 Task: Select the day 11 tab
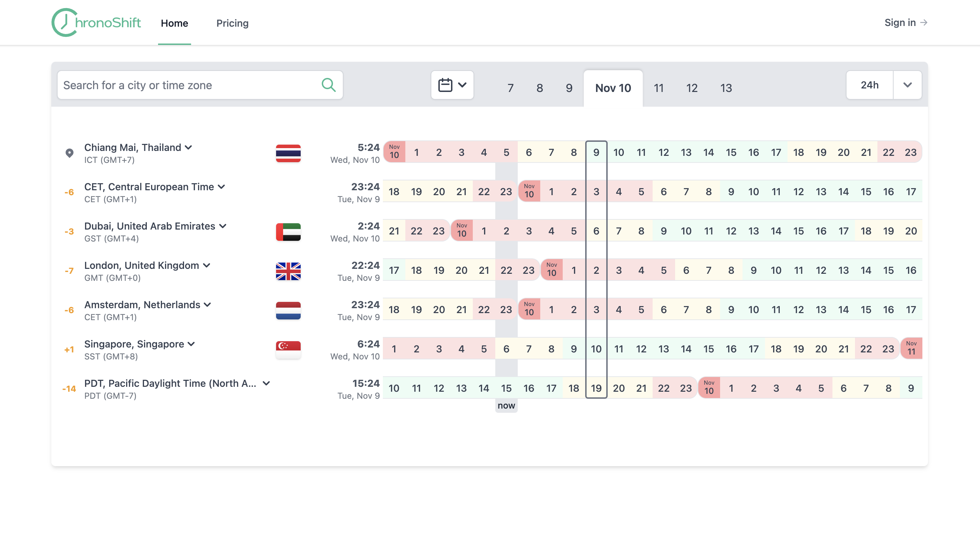point(658,87)
